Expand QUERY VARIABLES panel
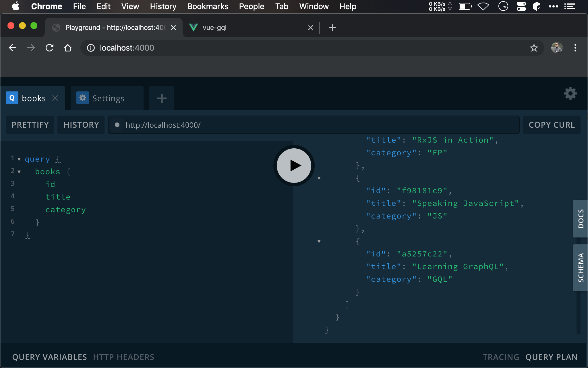Viewport: 588px width, 368px height. 49,357
